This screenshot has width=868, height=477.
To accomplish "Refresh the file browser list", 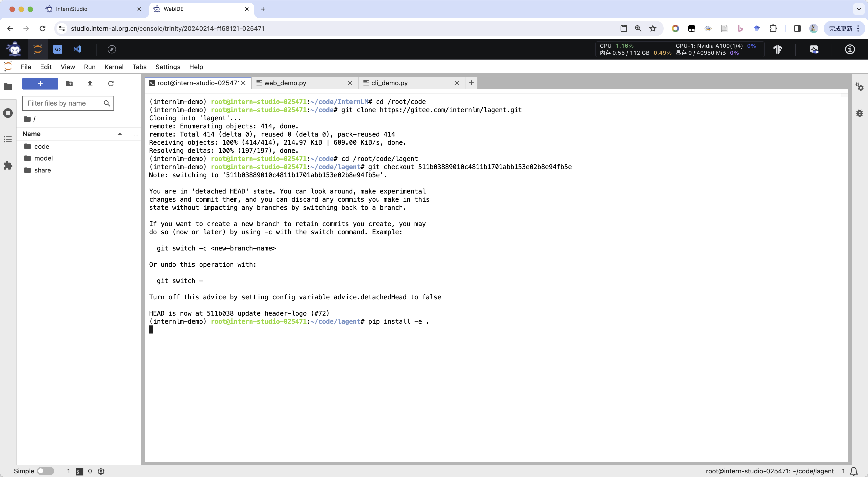I will coord(111,84).
